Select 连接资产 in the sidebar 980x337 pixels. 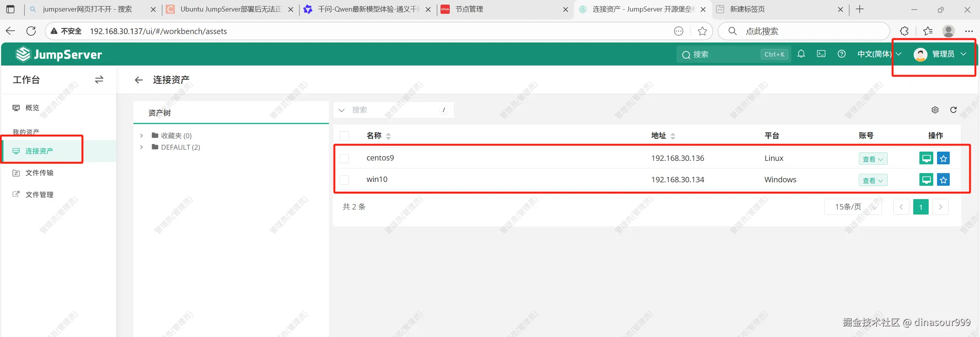(58, 151)
